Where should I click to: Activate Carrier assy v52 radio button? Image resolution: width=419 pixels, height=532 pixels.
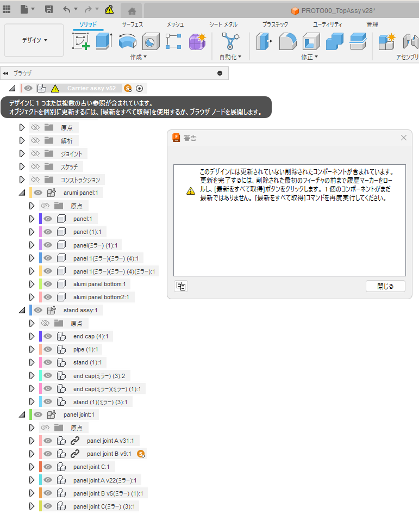[x=139, y=88]
